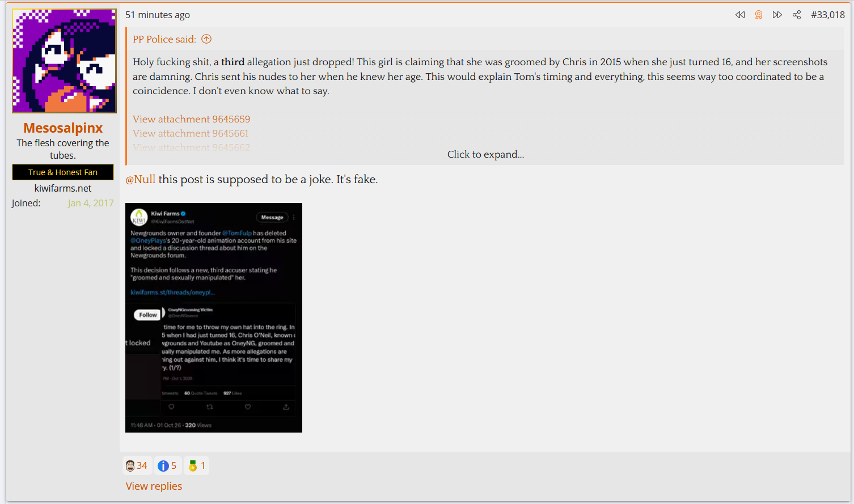Click the user title 'The flesh covering the tubes.'
The height and width of the screenshot is (504, 854).
[x=63, y=149]
